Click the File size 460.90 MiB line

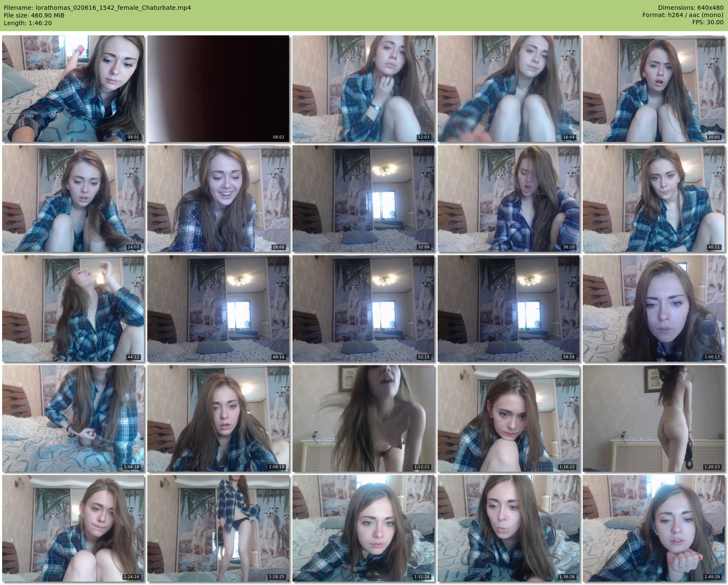pyautogui.click(x=34, y=15)
